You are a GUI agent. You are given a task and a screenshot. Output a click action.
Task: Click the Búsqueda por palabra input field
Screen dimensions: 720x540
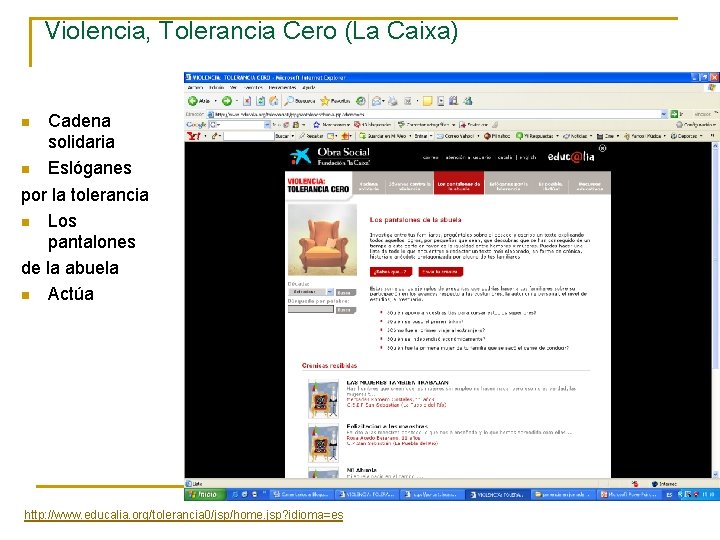point(311,309)
